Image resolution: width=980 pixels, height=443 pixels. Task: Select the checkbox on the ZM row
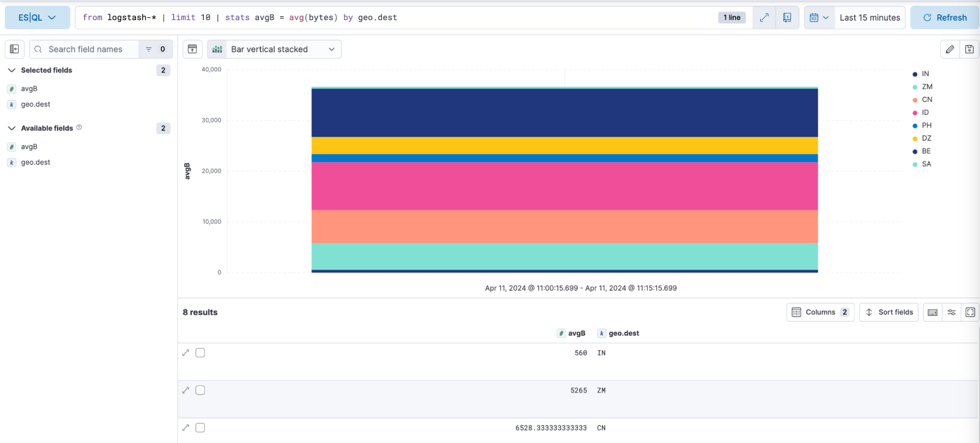200,390
